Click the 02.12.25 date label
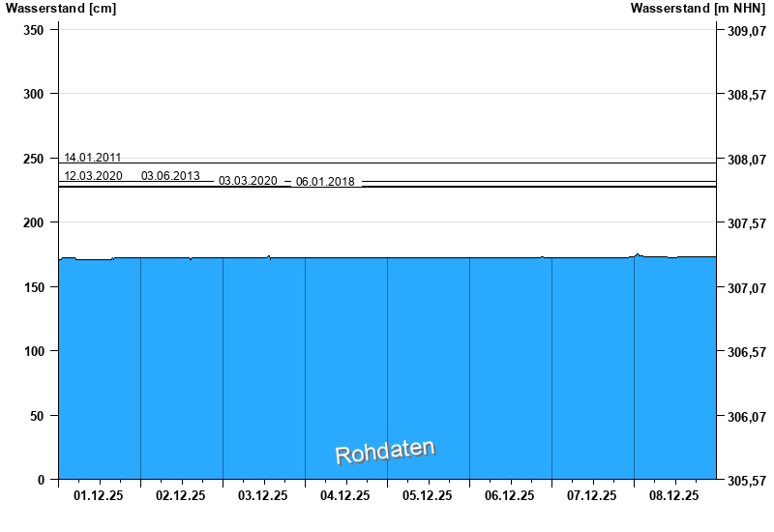 click(181, 495)
